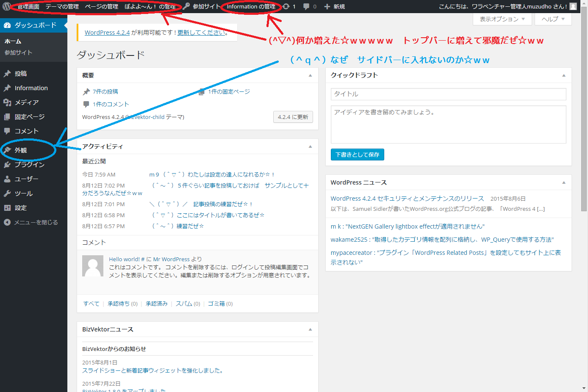Viewport: 588px width, 392px height.
Task: Open 表示オプション dropdown
Action: [x=502, y=19]
